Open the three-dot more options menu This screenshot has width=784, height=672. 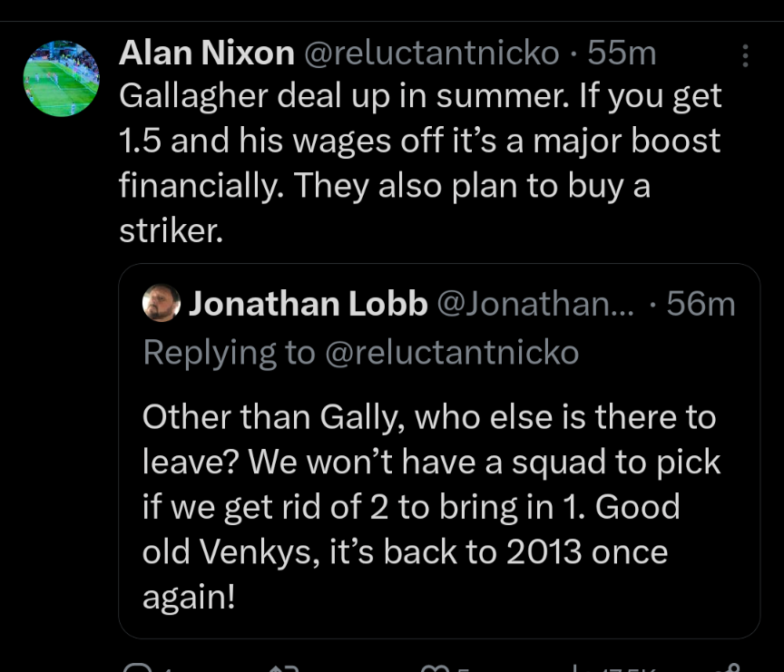tap(745, 55)
